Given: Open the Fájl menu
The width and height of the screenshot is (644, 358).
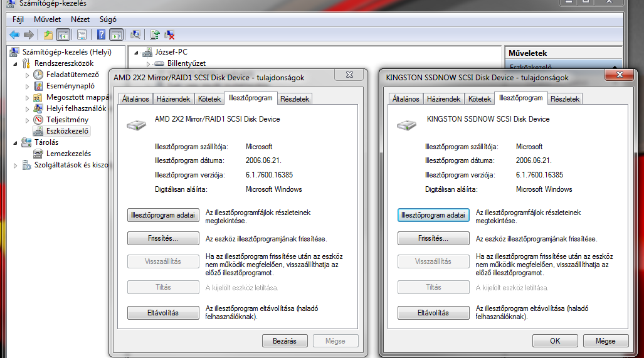Looking at the screenshot, I should (18, 19).
